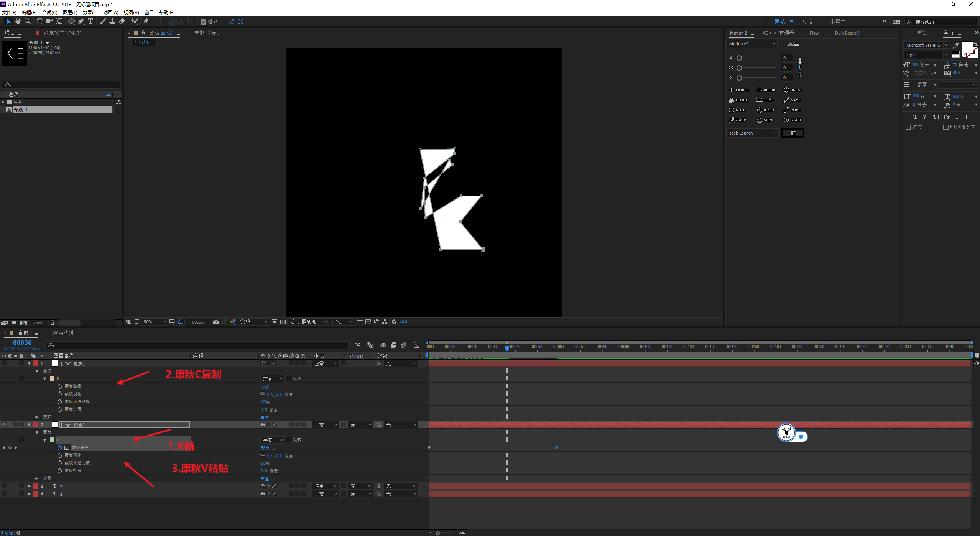Drag the 蒙板扩展 feather slider
This screenshot has height=536, width=980.
pos(264,471)
